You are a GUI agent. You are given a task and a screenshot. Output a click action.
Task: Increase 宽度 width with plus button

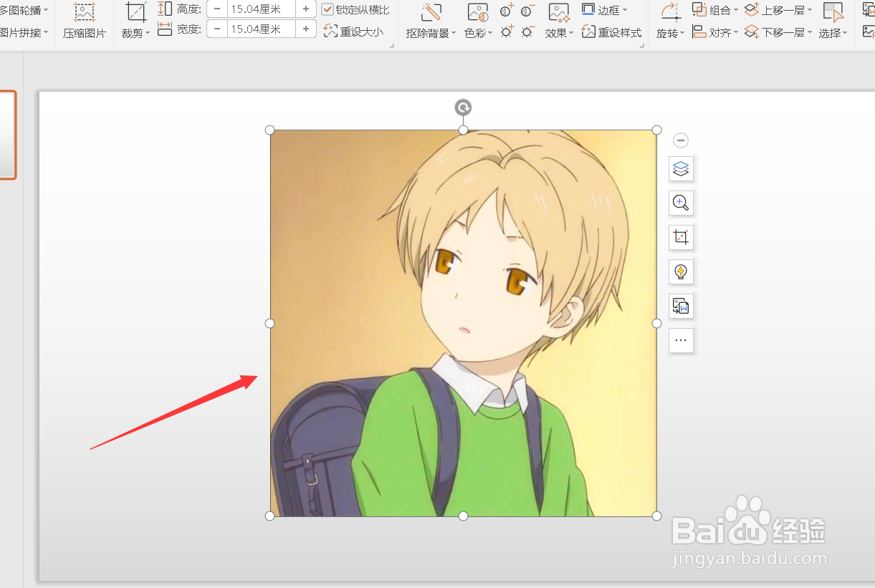(306, 29)
